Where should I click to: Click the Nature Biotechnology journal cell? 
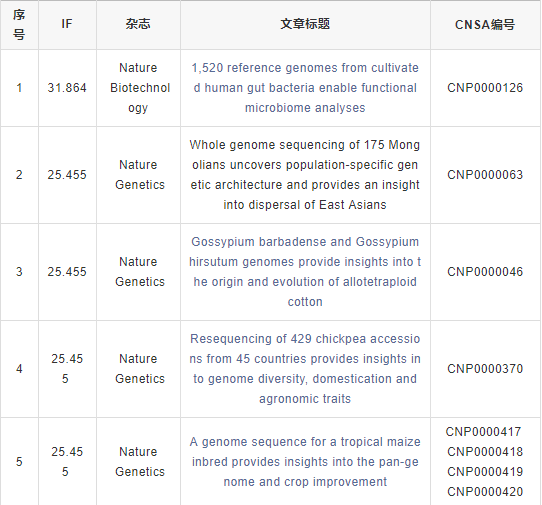[138, 88]
